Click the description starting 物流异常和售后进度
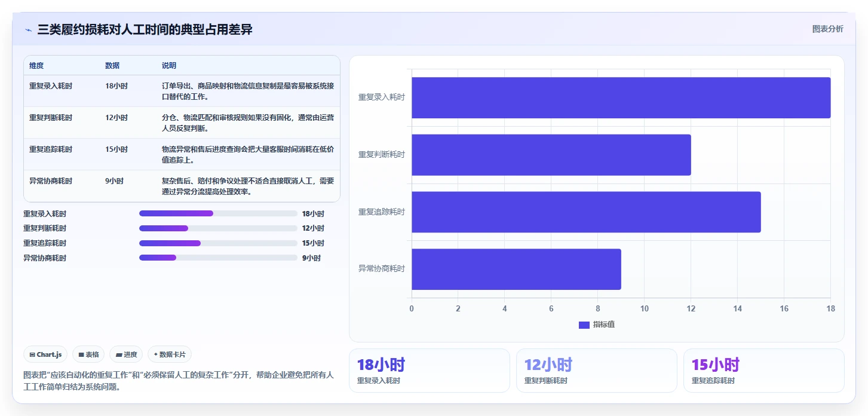The image size is (868, 416). point(248,155)
